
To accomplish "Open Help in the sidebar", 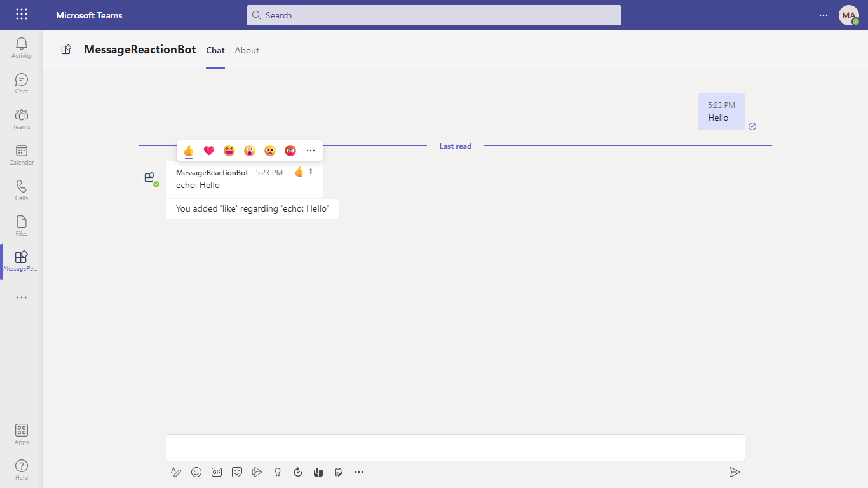I will click(22, 470).
